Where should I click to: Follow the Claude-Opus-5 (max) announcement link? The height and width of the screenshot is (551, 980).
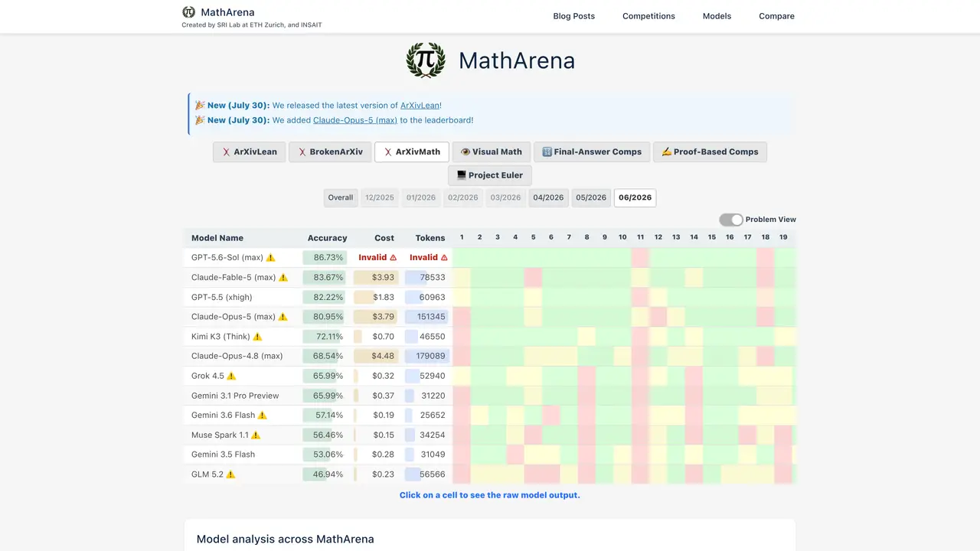point(355,120)
